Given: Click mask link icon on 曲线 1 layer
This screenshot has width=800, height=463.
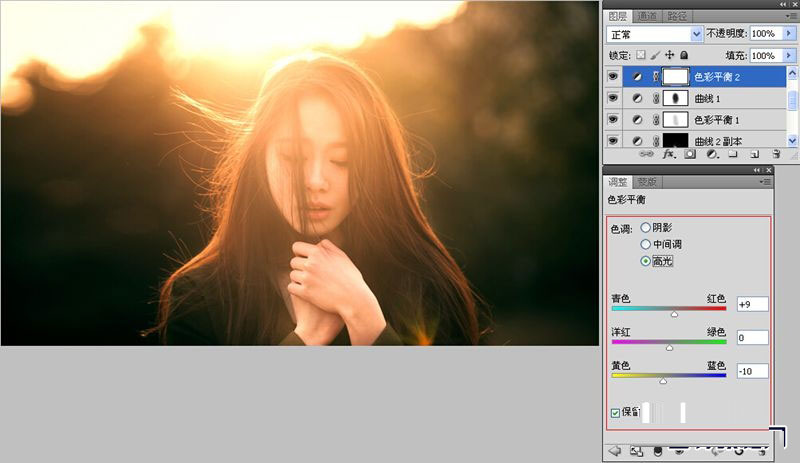Looking at the screenshot, I should [656, 98].
